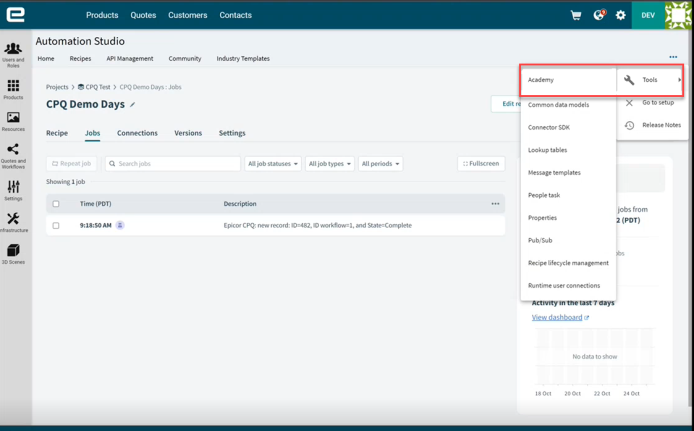The height and width of the screenshot is (431, 694).
Task: Open 3D Scenes cube icon
Action: pyautogui.click(x=13, y=250)
